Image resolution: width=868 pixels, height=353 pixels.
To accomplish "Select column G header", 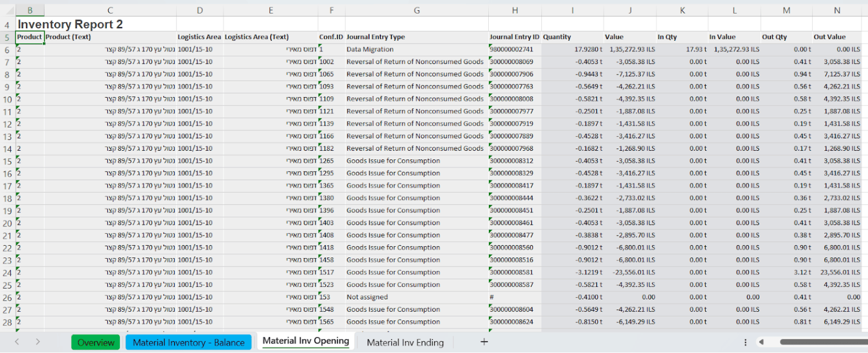I will (x=416, y=10).
